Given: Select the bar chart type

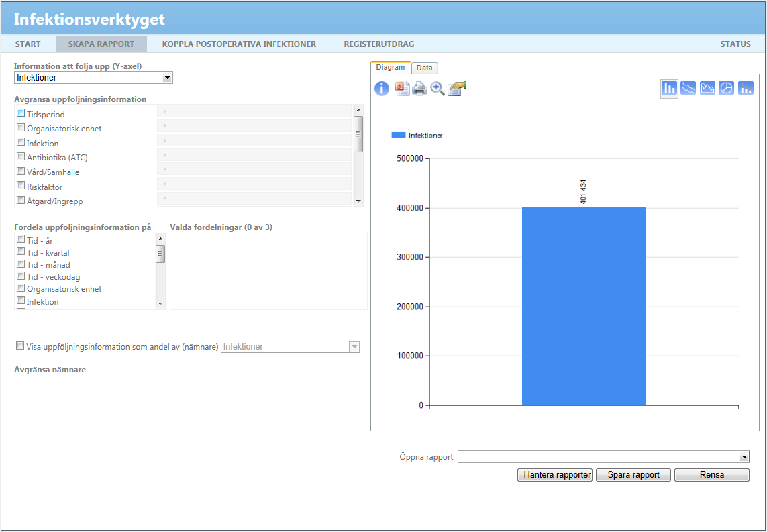Looking at the screenshot, I should point(669,88).
